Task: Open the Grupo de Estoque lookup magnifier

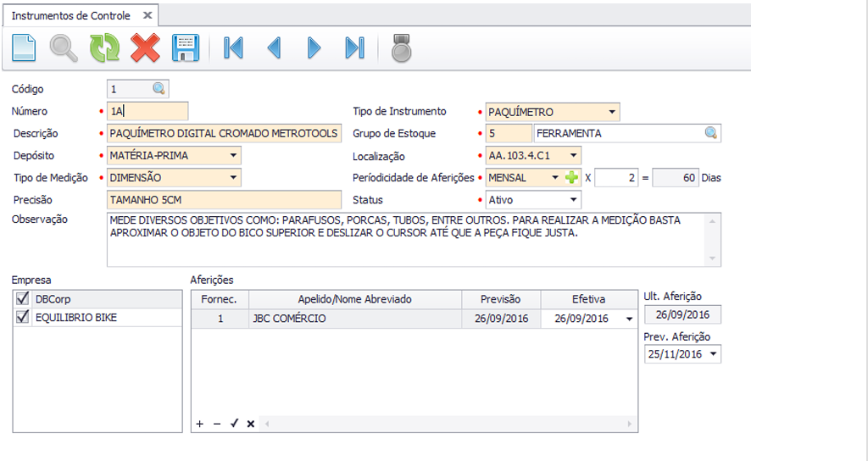Action: click(x=710, y=133)
